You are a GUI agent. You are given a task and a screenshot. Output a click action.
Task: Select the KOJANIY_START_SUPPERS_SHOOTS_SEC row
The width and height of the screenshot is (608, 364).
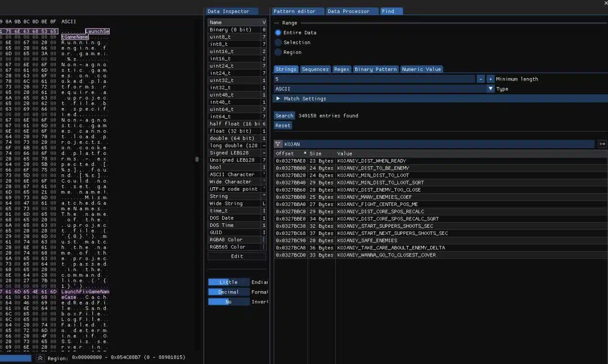pos(441,226)
